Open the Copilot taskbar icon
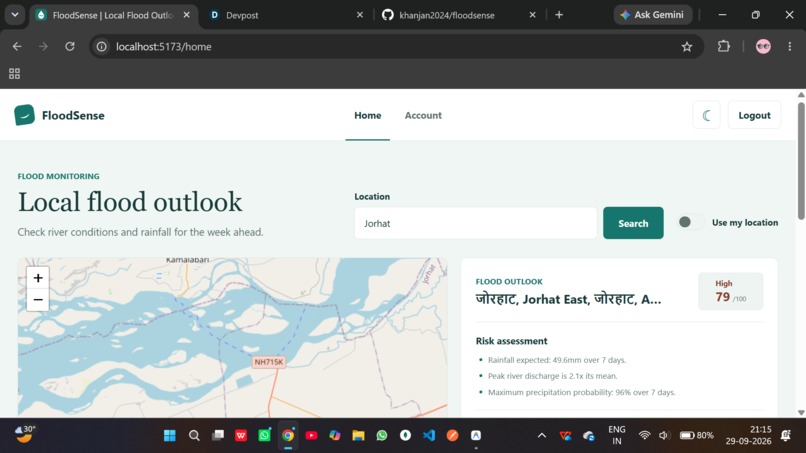 pos(335,436)
